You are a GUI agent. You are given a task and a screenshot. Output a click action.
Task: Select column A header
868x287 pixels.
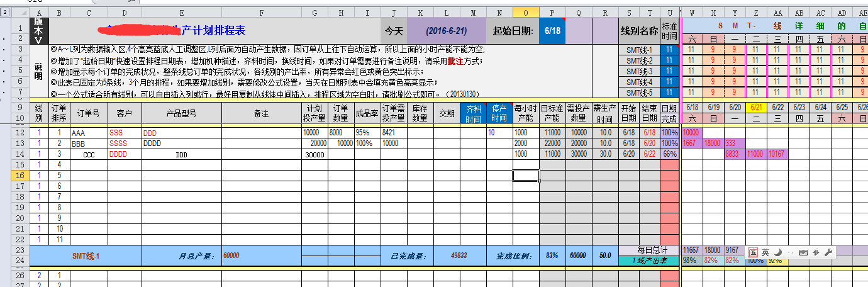coord(39,12)
